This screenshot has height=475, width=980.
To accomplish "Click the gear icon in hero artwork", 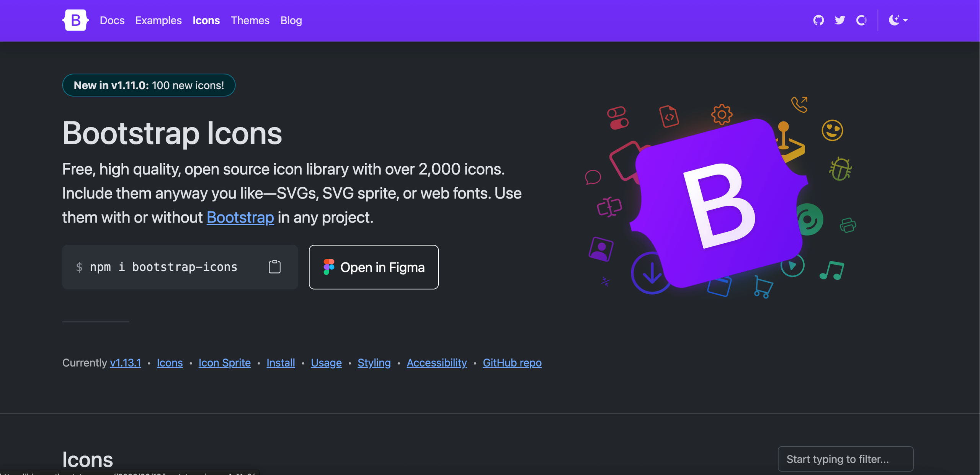I will (722, 115).
